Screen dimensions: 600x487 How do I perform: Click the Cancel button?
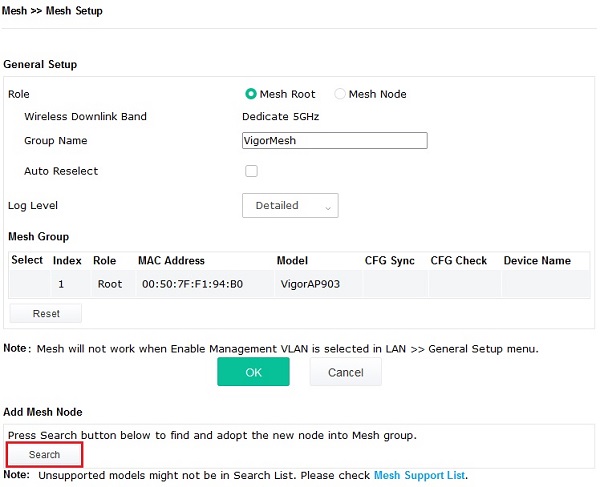346,372
